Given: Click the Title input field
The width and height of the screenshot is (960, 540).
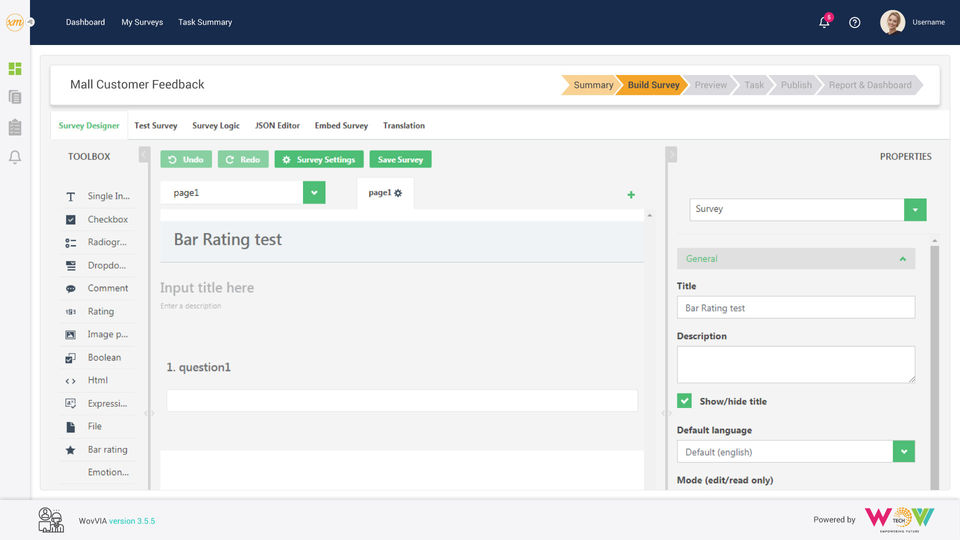Looking at the screenshot, I should pos(796,307).
